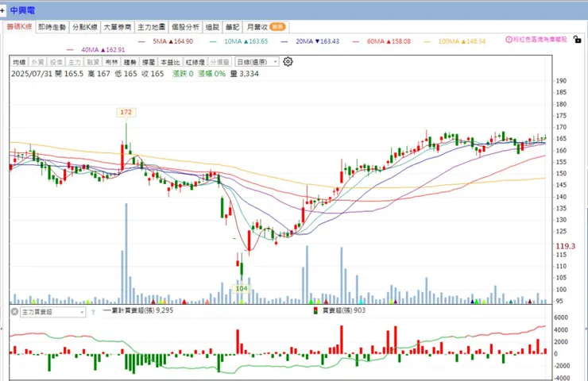588x381 pixels.
Task: Toggle the 紅綠燈 button
Action: 195,62
